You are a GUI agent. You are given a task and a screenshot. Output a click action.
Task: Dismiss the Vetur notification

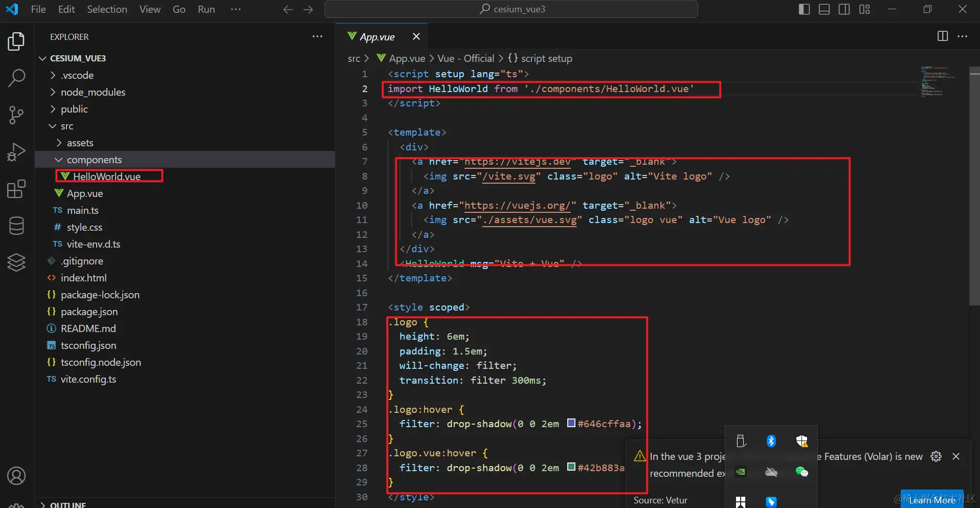click(x=956, y=456)
